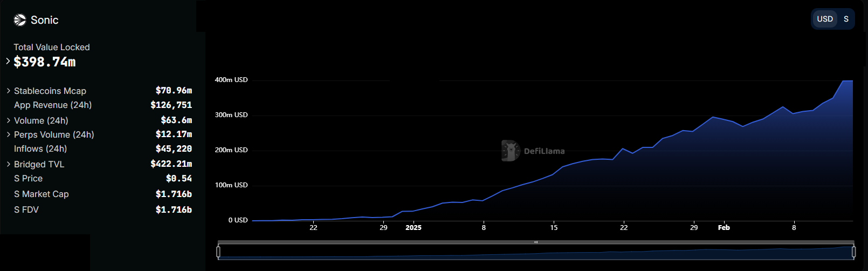Click the S Market Cap label
The image size is (868, 271).
coord(42,194)
